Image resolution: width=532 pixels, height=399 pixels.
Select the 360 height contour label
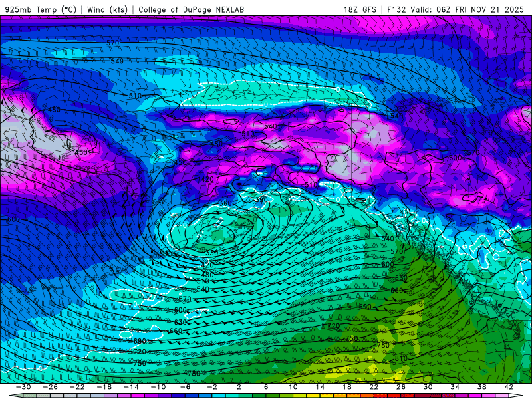tap(225, 203)
